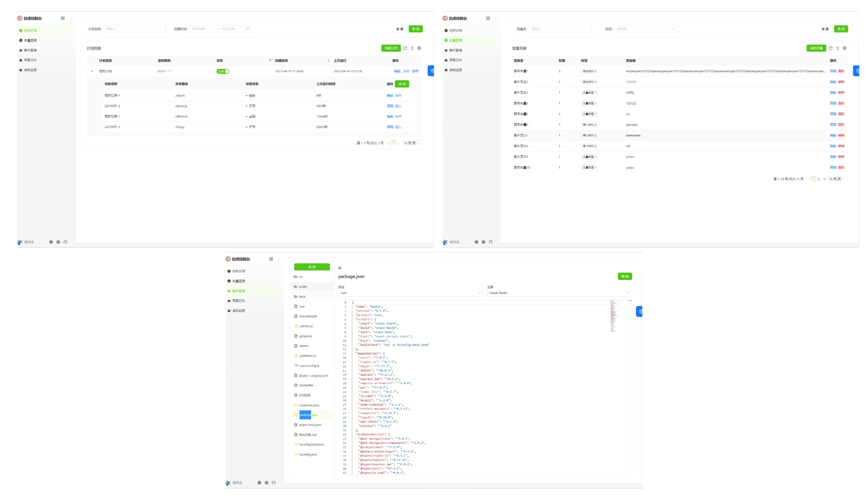Click density icon in 计划列表 toolbar

(412, 48)
